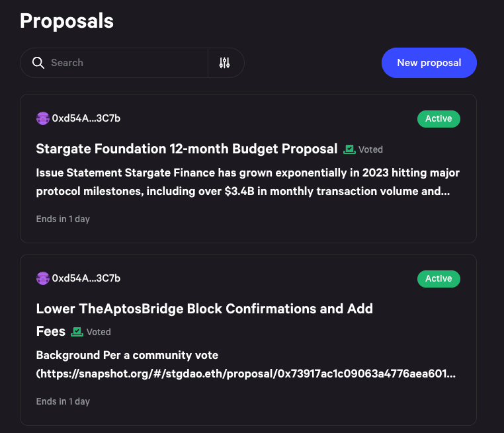Click Active badge on Stargate Budget proposal
The height and width of the screenshot is (433, 504).
439,118
